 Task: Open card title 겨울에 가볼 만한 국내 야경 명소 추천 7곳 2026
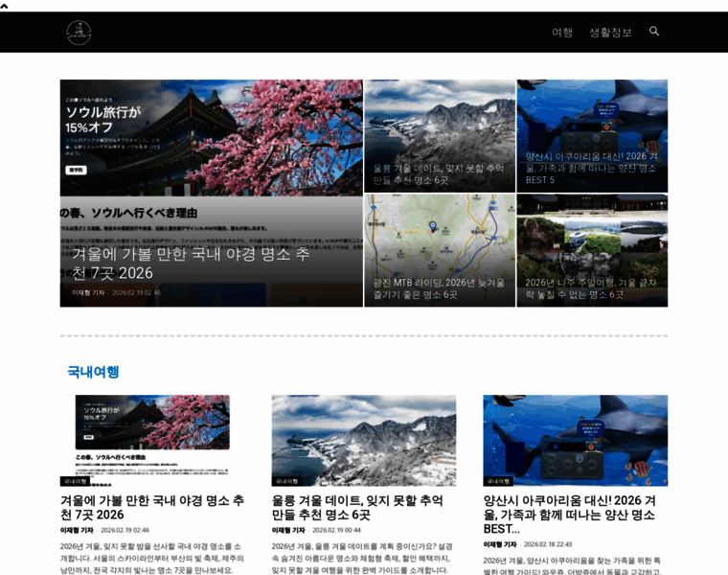click(152, 508)
